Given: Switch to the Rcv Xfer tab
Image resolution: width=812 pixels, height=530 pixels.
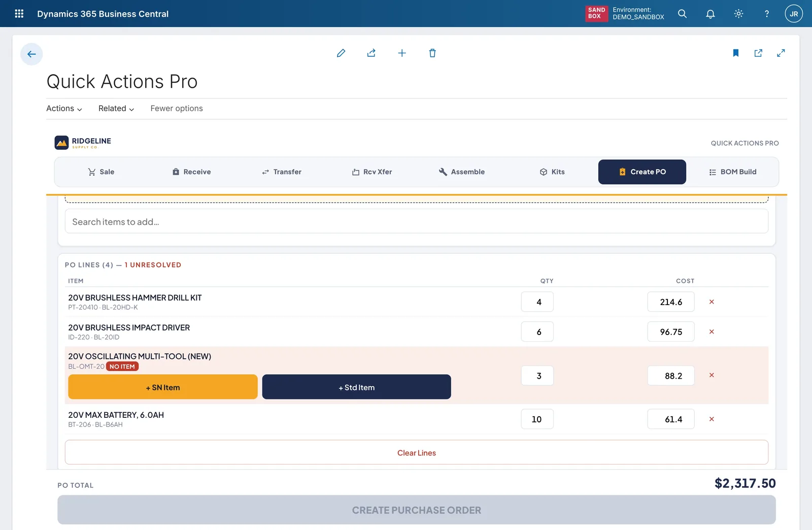Looking at the screenshot, I should point(372,172).
